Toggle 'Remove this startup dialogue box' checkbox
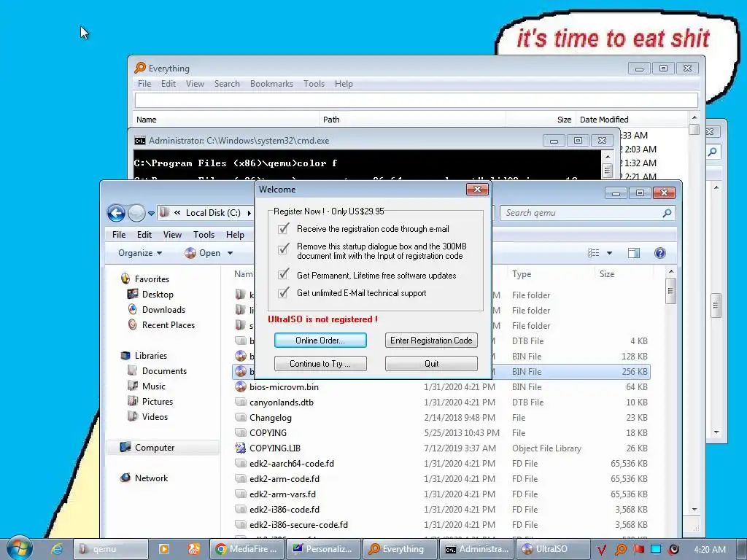Screen dimensions: 747x560 (284, 249)
